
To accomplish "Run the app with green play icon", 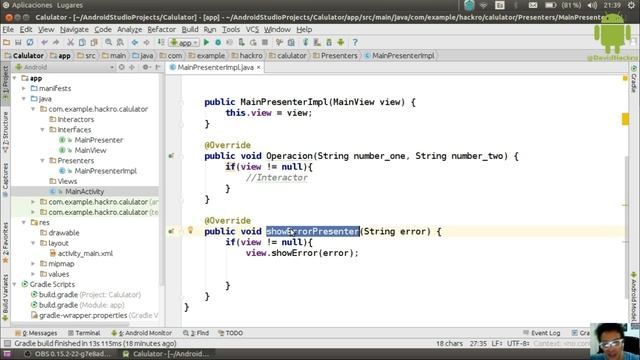I will (206, 42).
